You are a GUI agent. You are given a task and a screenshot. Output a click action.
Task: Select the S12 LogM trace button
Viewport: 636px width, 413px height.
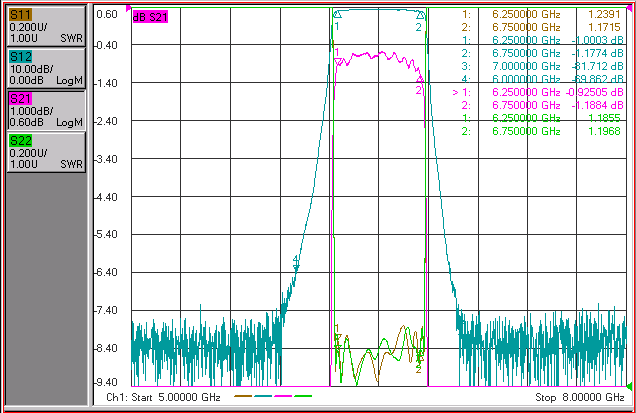[46, 69]
